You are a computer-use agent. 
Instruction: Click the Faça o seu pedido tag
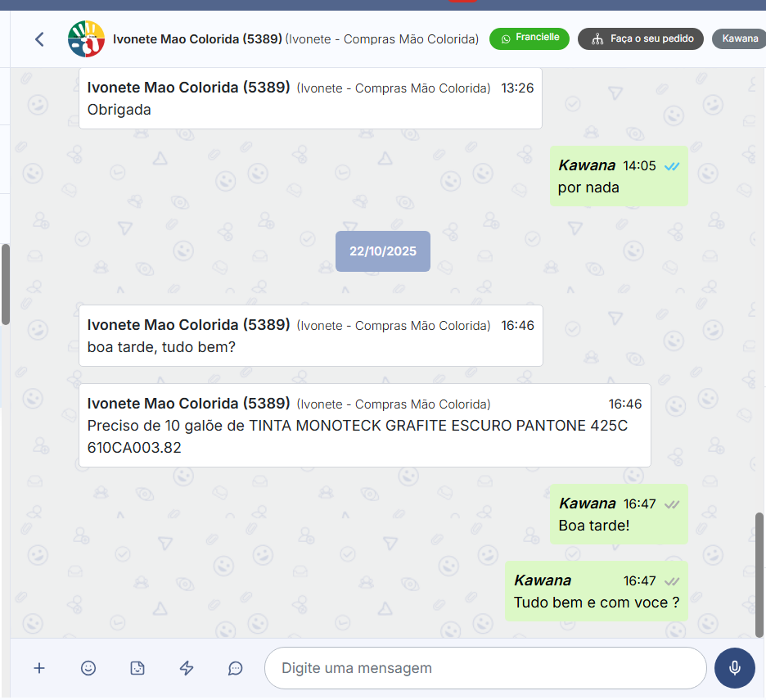pos(641,38)
